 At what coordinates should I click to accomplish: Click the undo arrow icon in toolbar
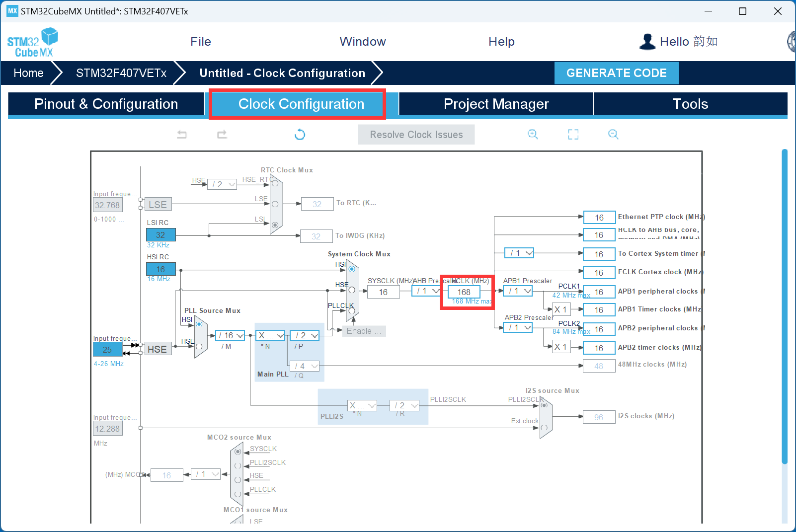[182, 134]
